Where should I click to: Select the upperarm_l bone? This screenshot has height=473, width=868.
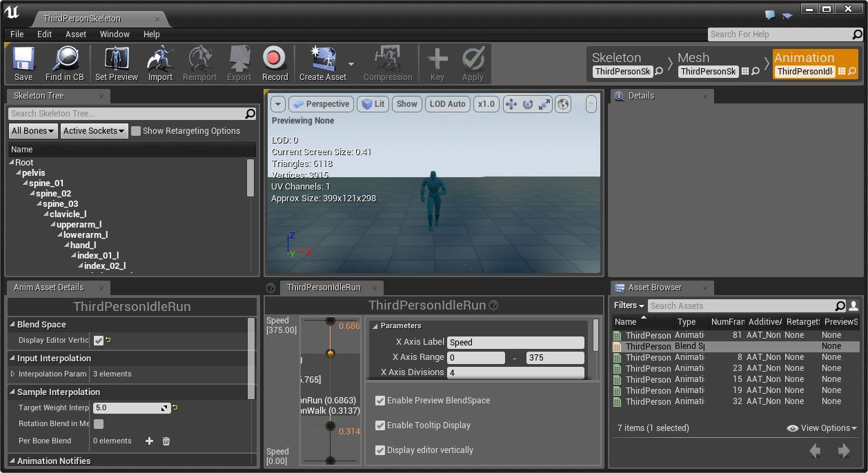[x=79, y=225]
